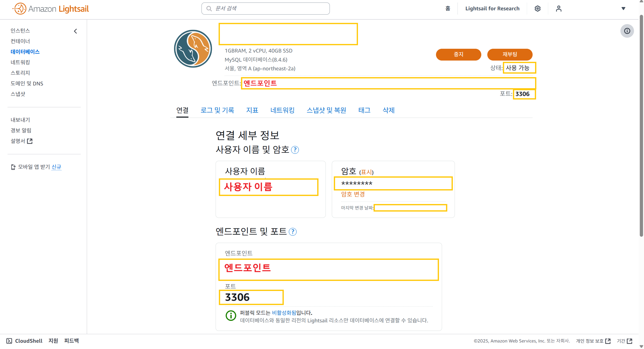Switch to the 로그 및 기록 tab
This screenshot has height=349, width=644.
point(217,110)
